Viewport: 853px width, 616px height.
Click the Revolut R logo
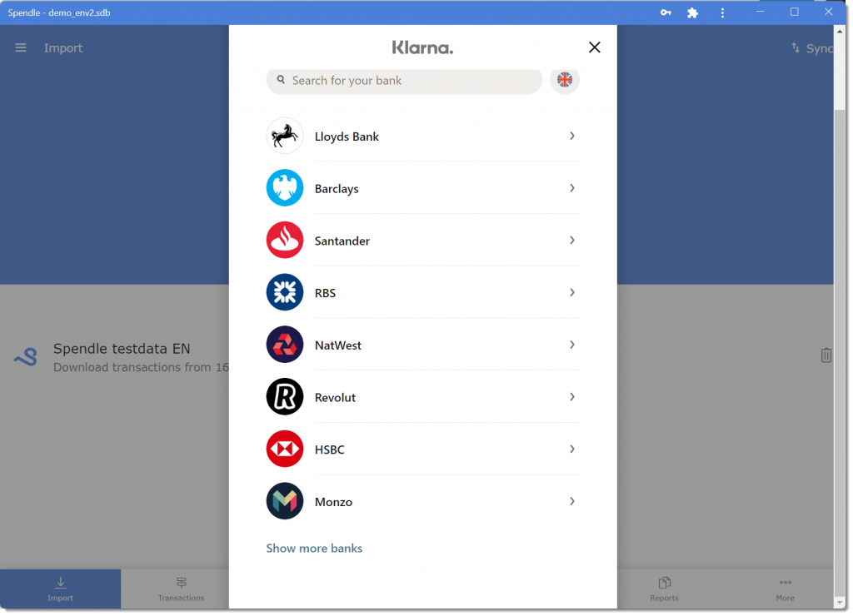click(285, 397)
